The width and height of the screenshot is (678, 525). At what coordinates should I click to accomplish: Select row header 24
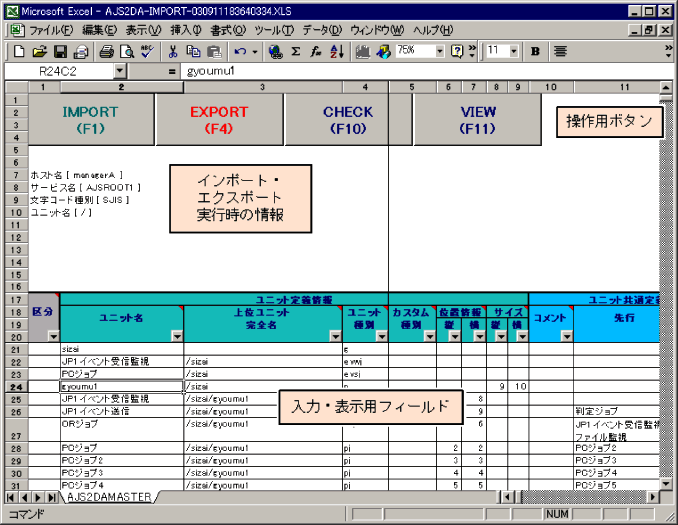pyautogui.click(x=16, y=387)
